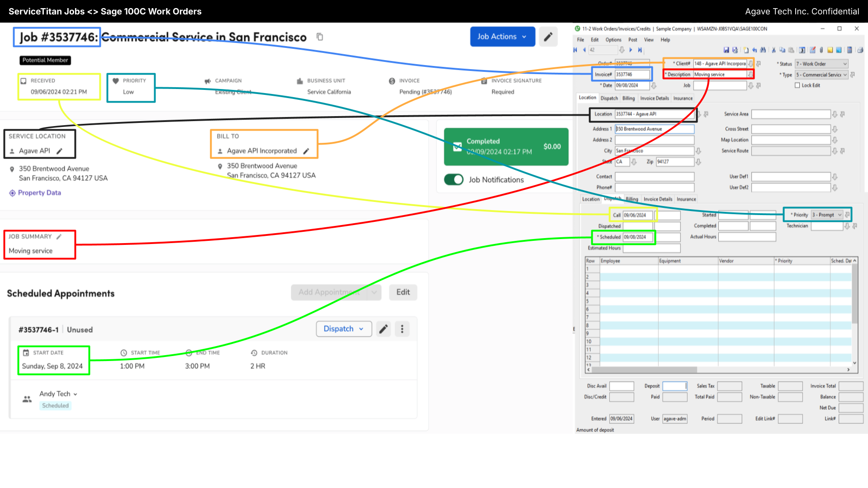Open the Client# lookup arrow
The width and height of the screenshot is (868, 488).
750,64
